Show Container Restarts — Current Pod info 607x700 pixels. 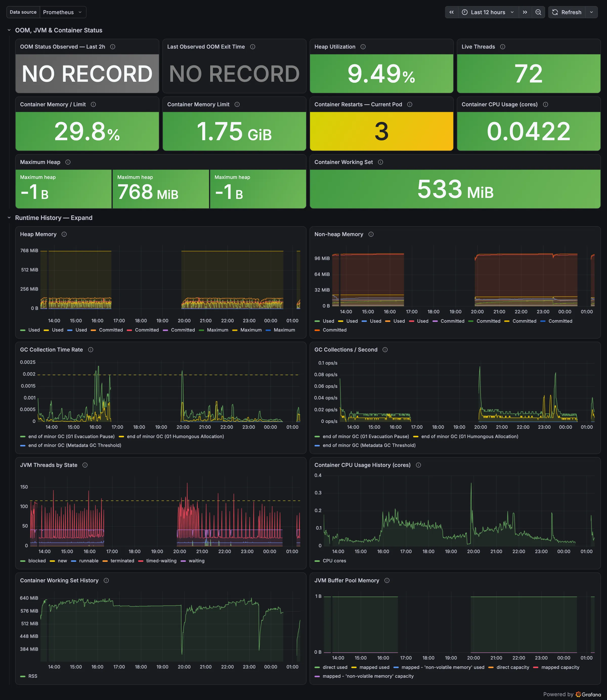pos(410,105)
